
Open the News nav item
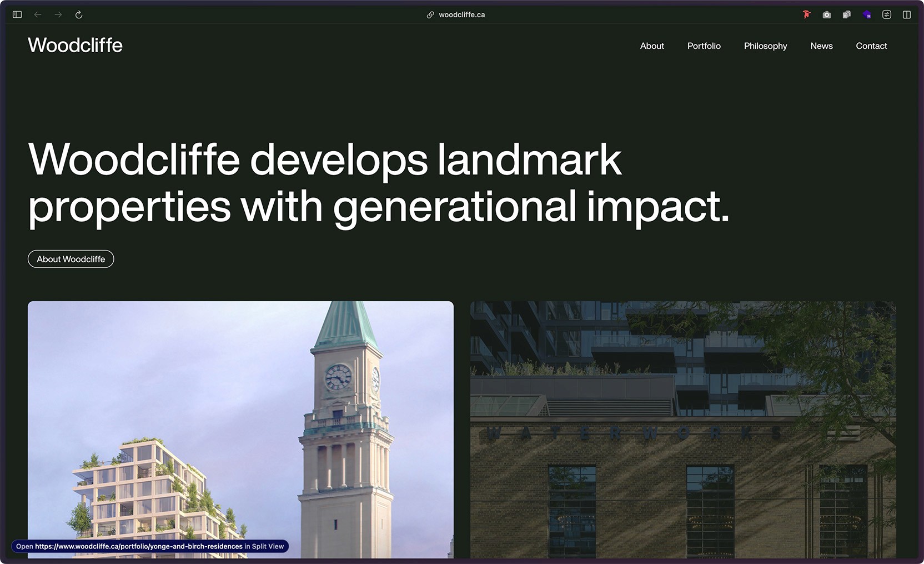pyautogui.click(x=821, y=46)
